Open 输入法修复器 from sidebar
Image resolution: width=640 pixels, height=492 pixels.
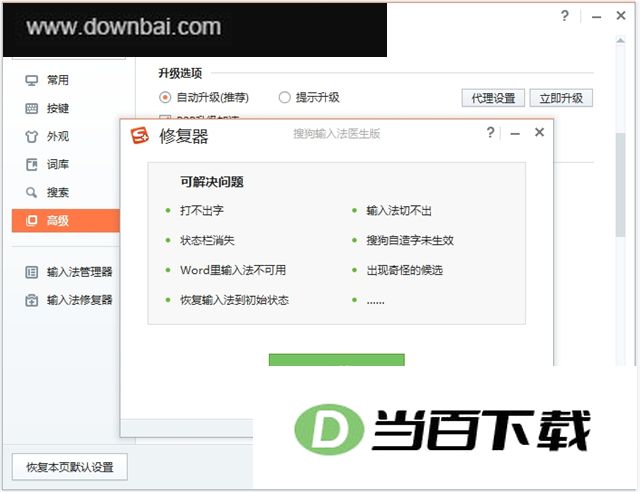point(69,300)
